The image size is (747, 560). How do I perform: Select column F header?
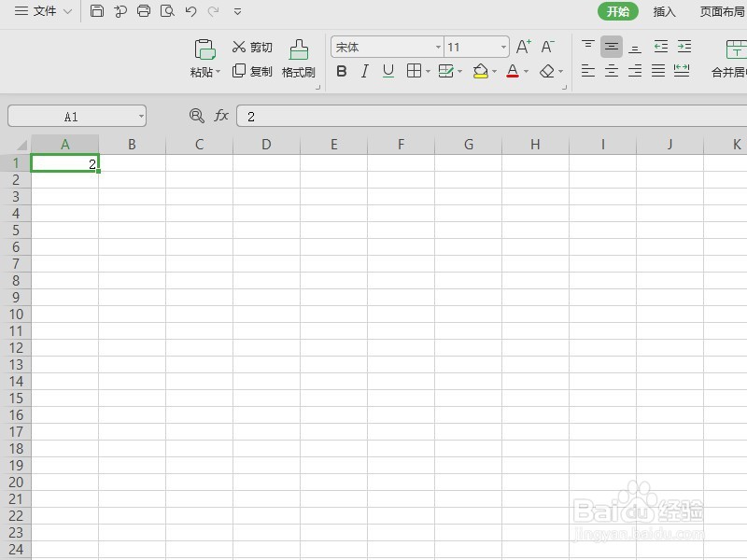tap(401, 145)
